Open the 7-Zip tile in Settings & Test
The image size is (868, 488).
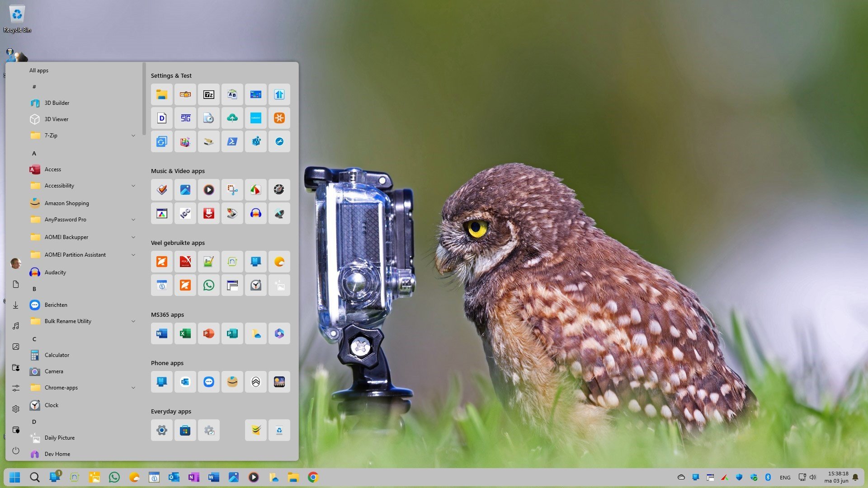click(208, 94)
